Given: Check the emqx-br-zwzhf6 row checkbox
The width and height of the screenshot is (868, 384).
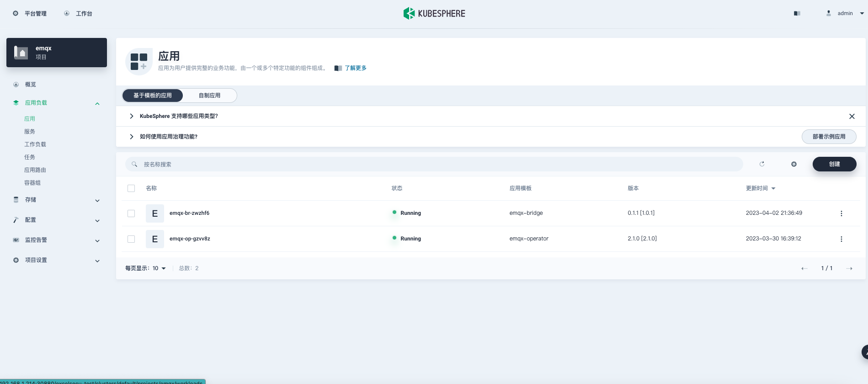Looking at the screenshot, I should click(131, 213).
